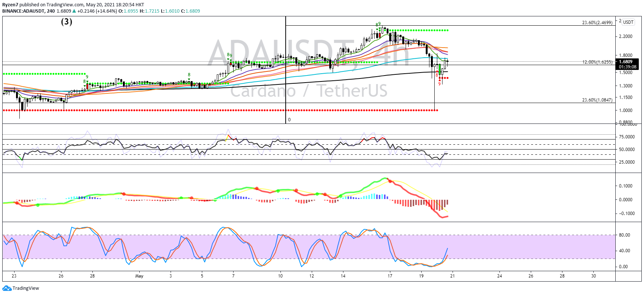Click the 12.00%(1.6255) Fibonacci label
This screenshot has width=644, height=295.
(597, 62)
